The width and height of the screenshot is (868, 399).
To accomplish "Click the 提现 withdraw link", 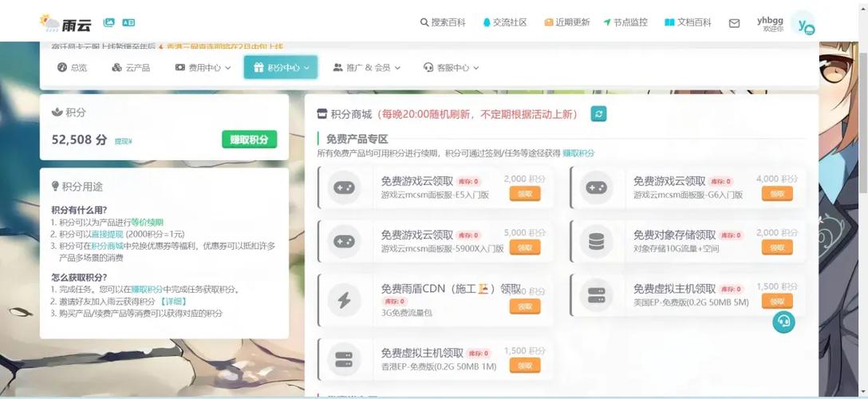I will [124, 141].
